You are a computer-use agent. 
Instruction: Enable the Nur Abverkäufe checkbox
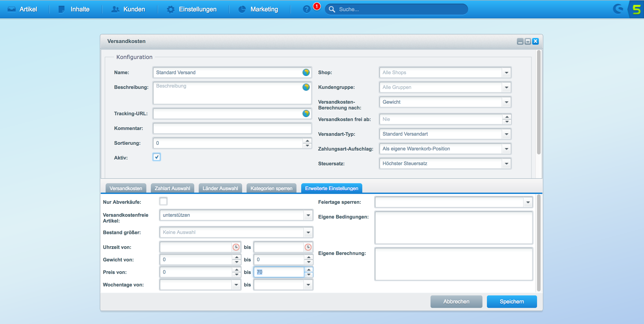163,201
